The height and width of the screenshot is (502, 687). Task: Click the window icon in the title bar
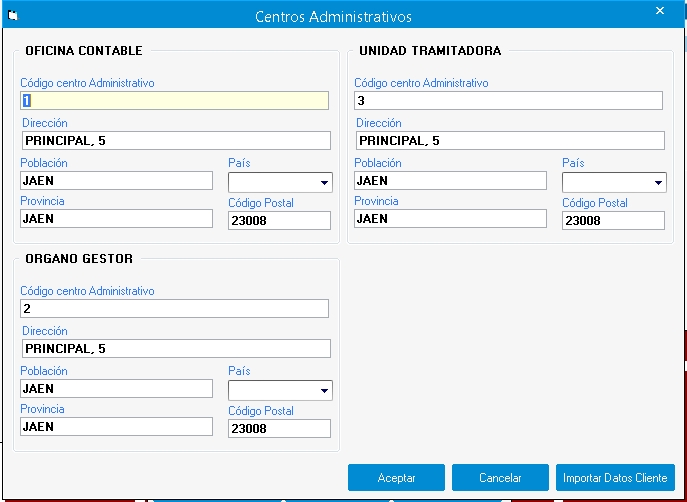[x=13, y=16]
